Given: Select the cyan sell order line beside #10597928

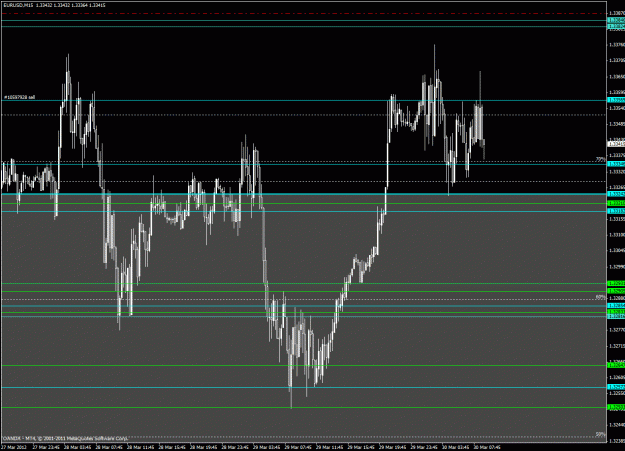Looking at the screenshot, I should pyautogui.click(x=303, y=100).
